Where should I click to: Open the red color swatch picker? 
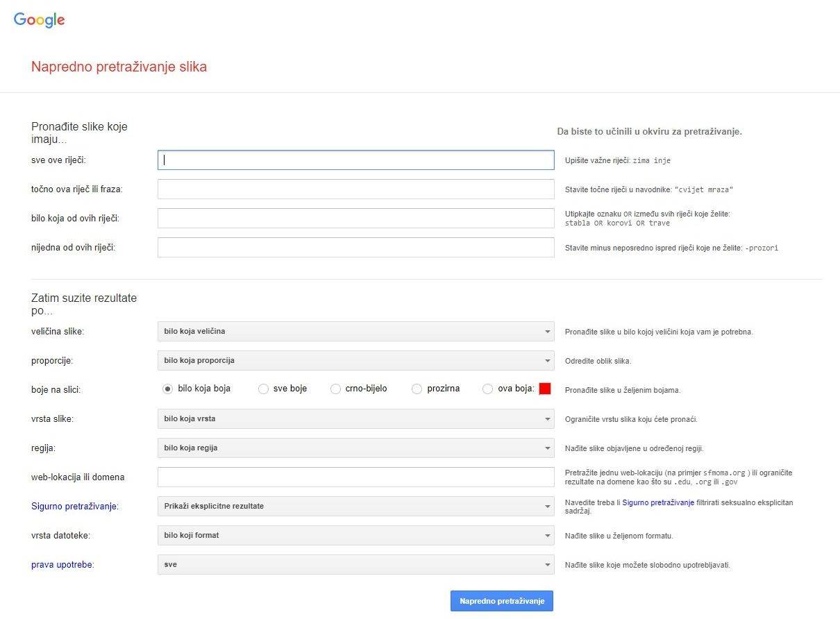click(545, 389)
